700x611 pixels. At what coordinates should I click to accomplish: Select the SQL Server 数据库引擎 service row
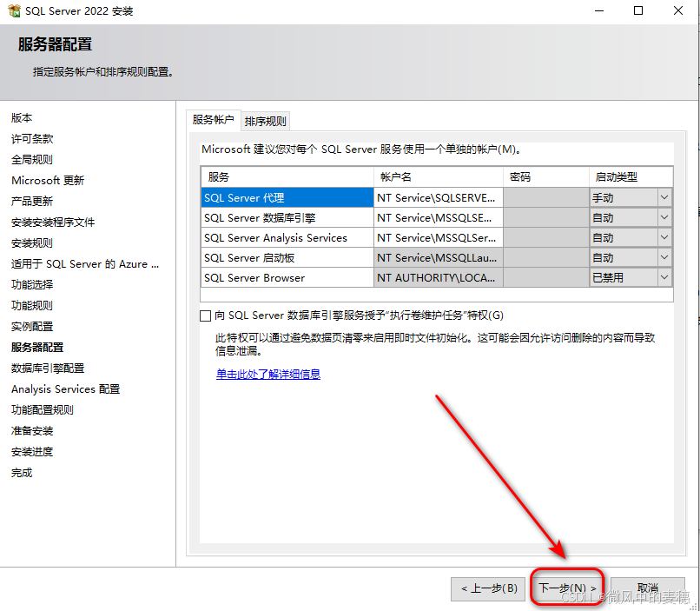(287, 217)
